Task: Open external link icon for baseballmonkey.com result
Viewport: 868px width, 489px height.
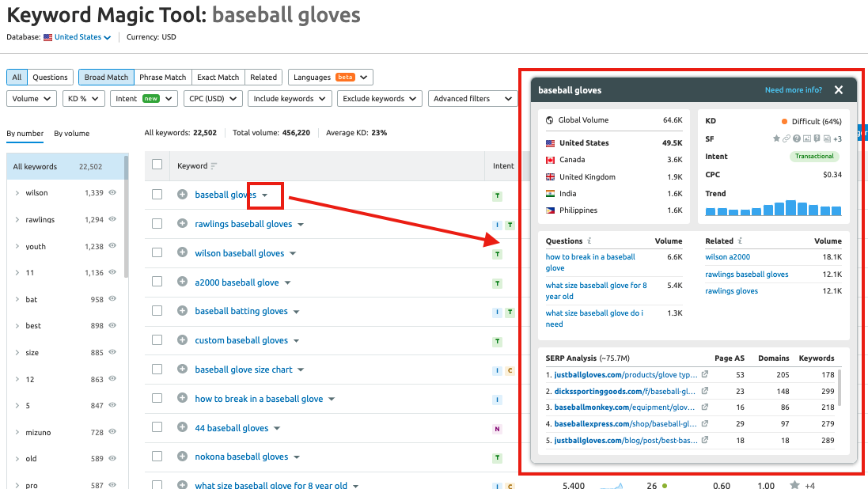Action: [705, 407]
